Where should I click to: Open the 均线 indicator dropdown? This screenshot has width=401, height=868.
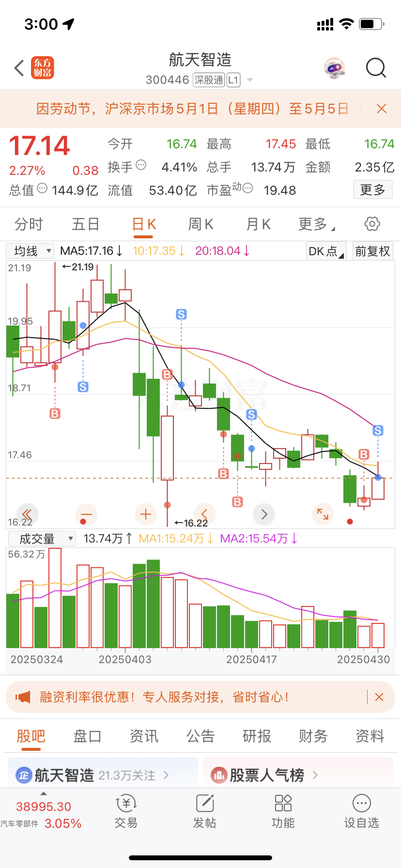[x=30, y=251]
